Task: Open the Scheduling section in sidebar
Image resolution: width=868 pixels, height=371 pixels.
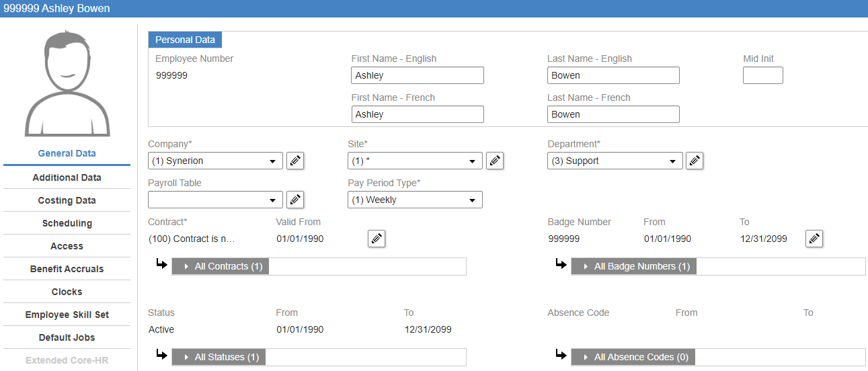Action: pos(67,223)
